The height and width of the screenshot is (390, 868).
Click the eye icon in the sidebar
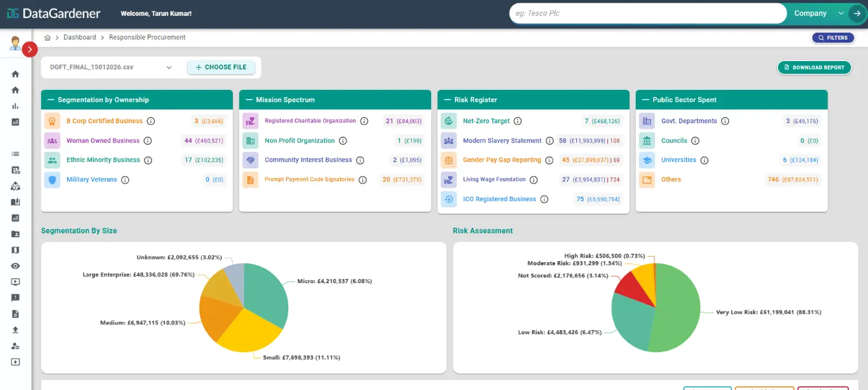click(15, 265)
